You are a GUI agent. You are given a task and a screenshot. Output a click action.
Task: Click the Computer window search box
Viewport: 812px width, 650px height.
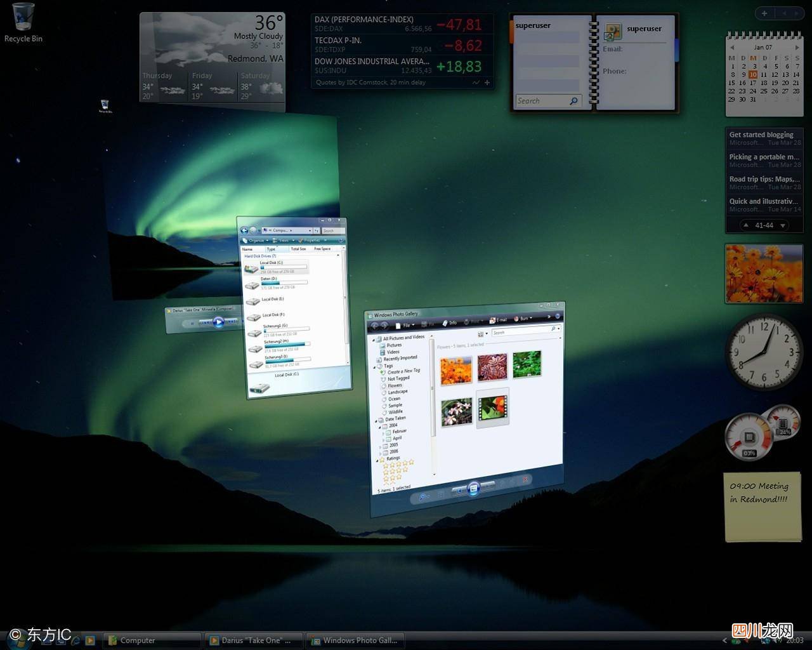[x=332, y=230]
